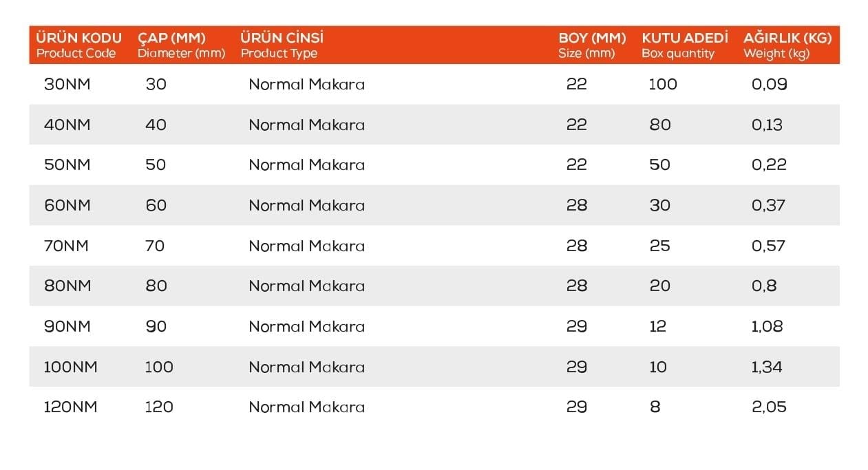Image resolution: width=868 pixels, height=470 pixels.
Task: Click weight value 0,09
Action: tap(769, 85)
